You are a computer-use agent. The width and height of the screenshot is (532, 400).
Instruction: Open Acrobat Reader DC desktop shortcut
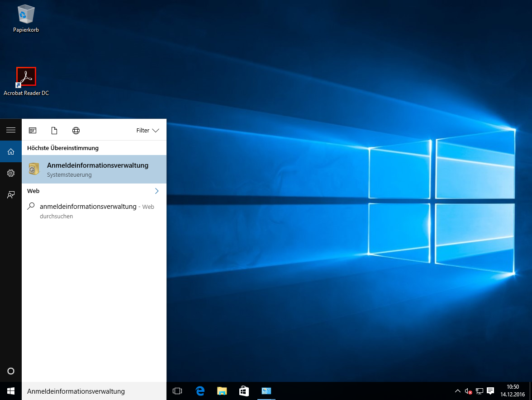(26, 77)
